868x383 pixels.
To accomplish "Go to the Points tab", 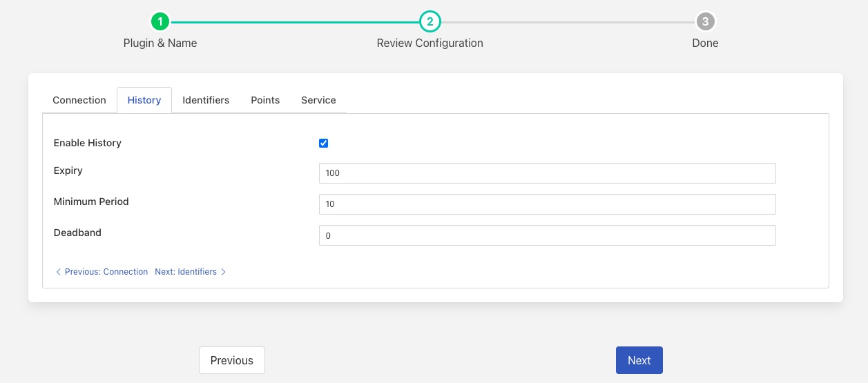I will point(265,100).
